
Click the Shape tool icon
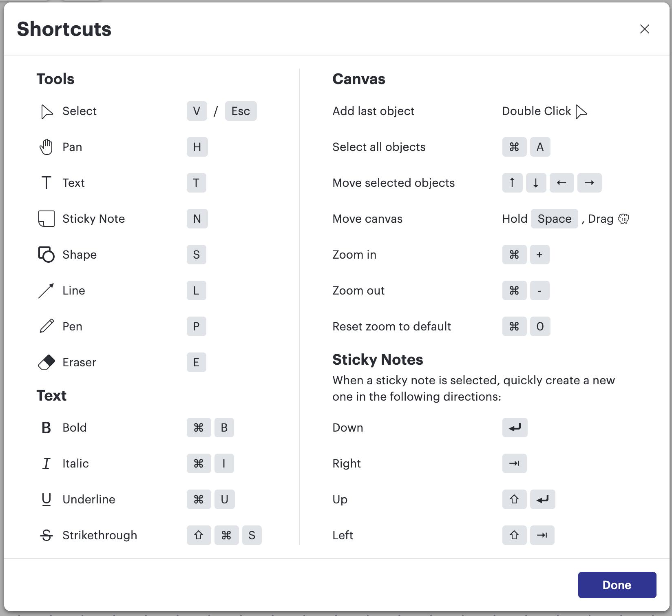tap(46, 255)
